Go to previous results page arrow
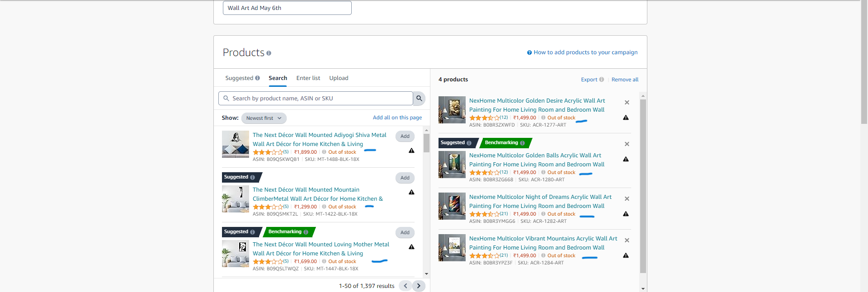 (406, 286)
